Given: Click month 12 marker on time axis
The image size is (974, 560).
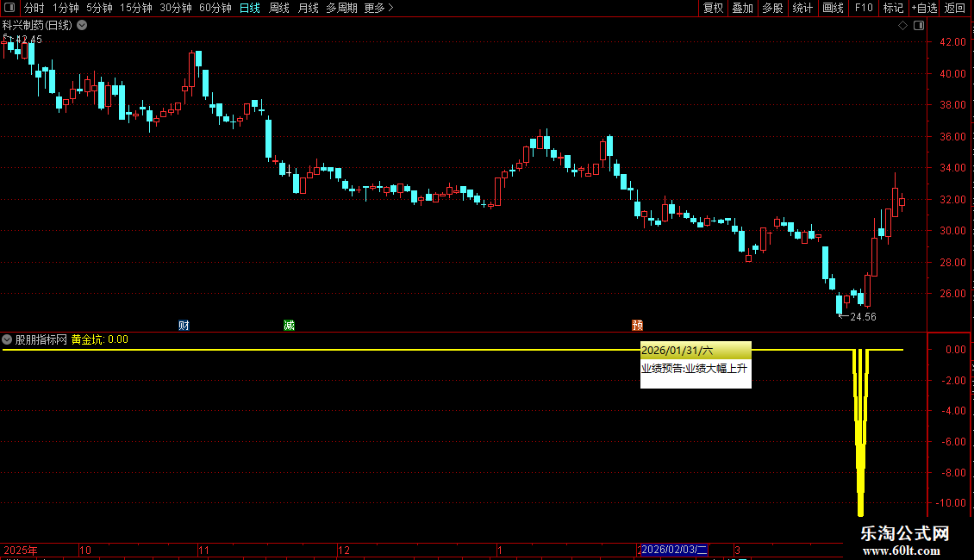Looking at the screenshot, I should 344,550.
